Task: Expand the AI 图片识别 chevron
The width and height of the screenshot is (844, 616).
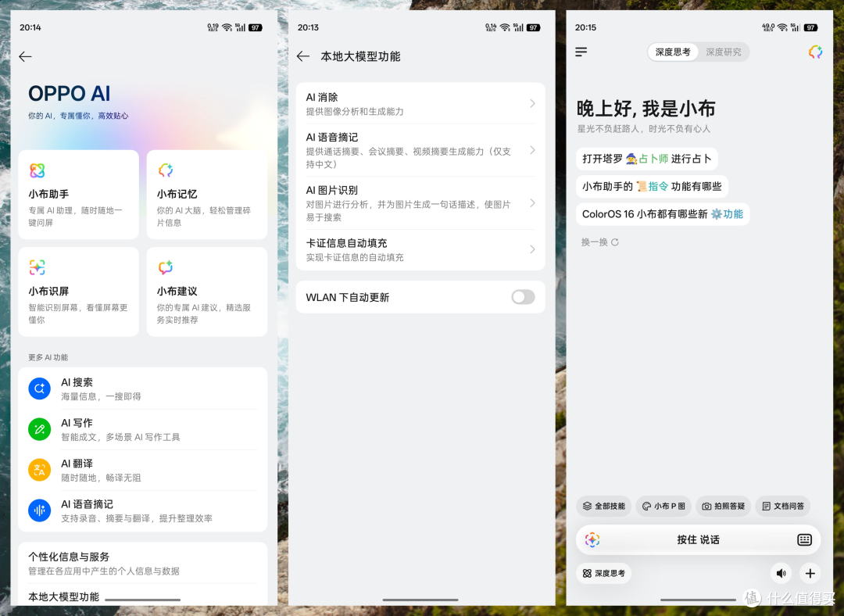Action: (x=532, y=203)
